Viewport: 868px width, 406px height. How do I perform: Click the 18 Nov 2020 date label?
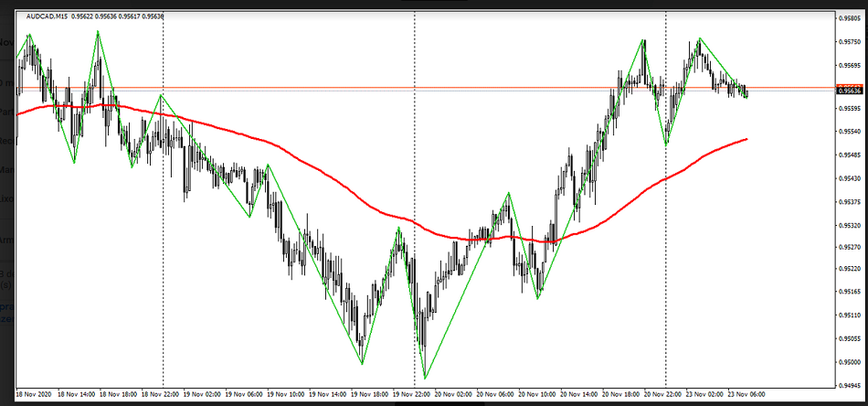point(36,395)
